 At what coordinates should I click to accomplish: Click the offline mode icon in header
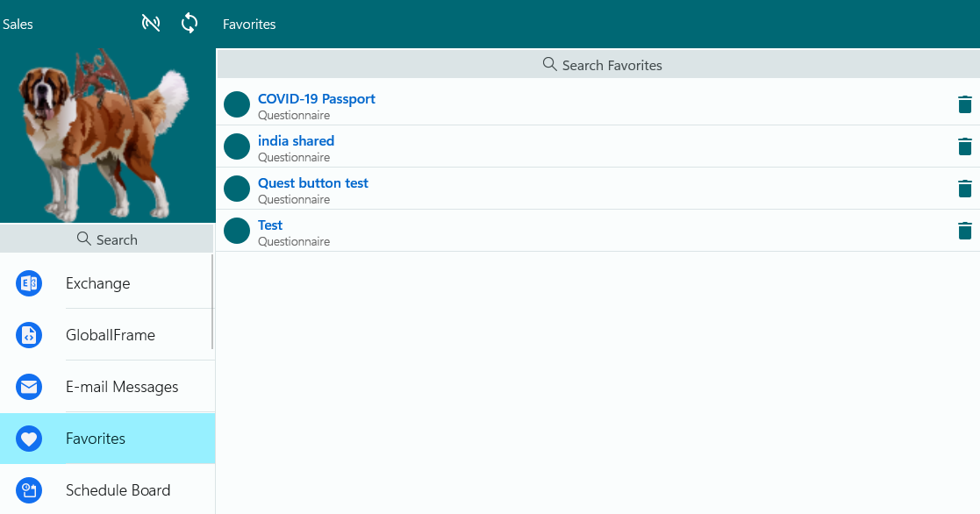coord(151,24)
